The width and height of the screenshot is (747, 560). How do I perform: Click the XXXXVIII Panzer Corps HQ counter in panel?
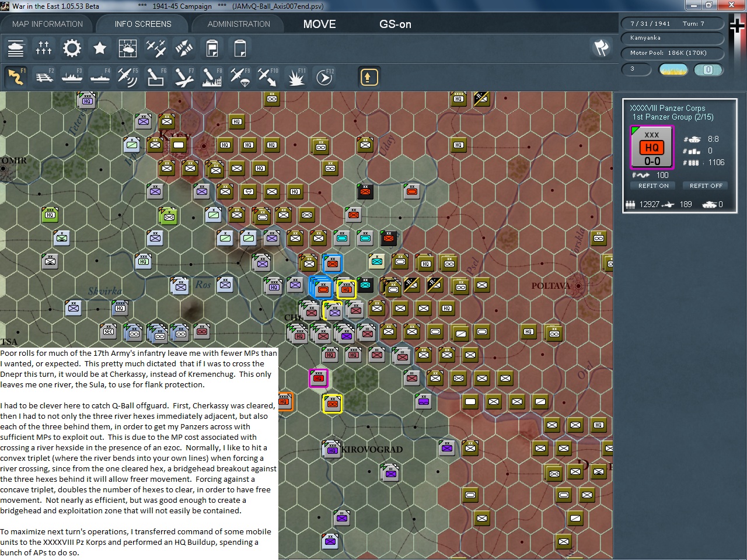tap(652, 148)
